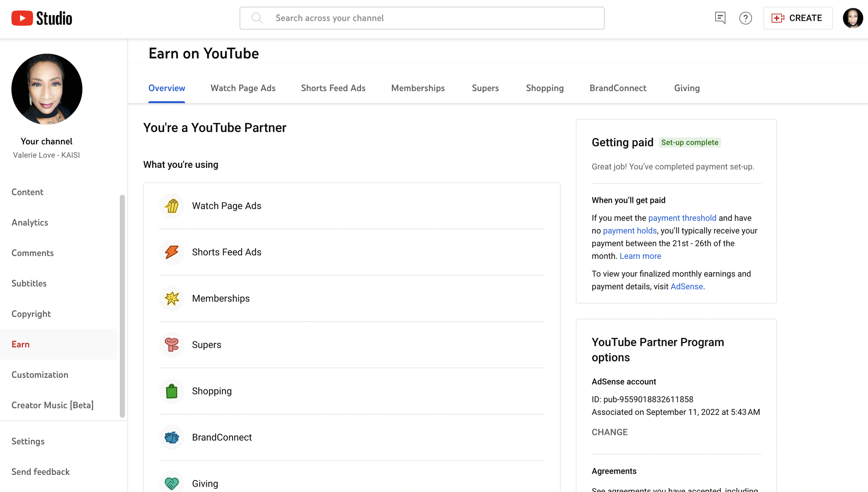
Task: Click the YouTube Studio logo
Action: pos(42,18)
